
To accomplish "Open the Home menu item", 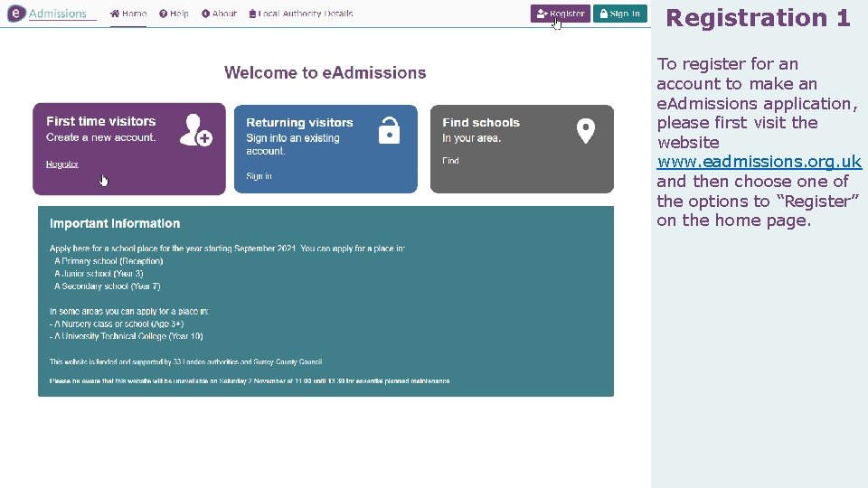I will tap(127, 14).
